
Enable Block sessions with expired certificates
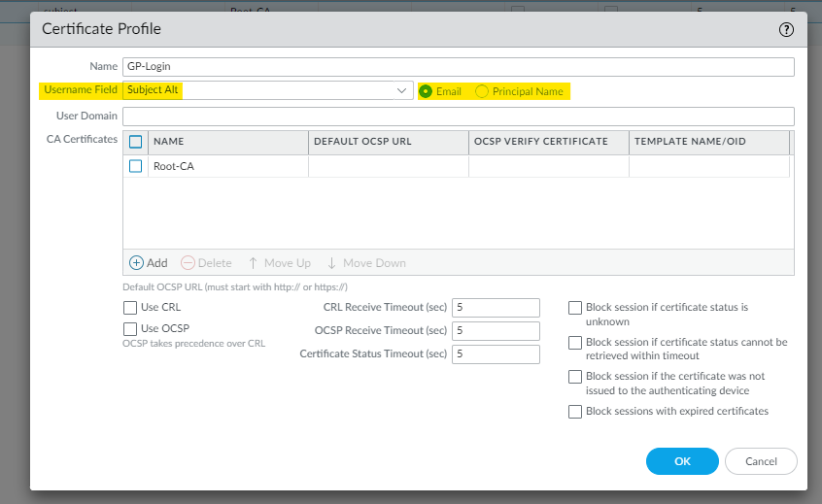(x=575, y=412)
